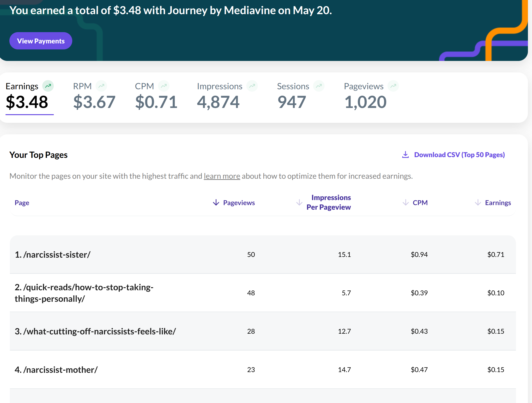
Task: Select the /narcissist-mother/ page row
Action: 56,370
